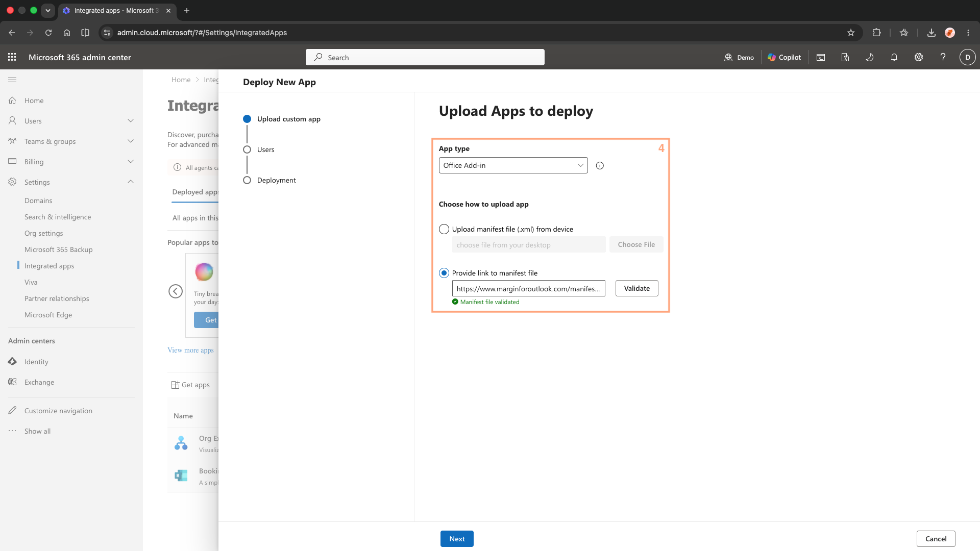Open Org settings
The width and height of the screenshot is (980, 551).
pos(44,233)
